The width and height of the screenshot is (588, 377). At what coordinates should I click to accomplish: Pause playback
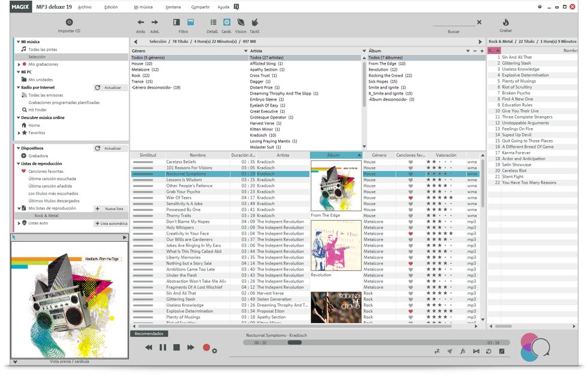tap(163, 348)
